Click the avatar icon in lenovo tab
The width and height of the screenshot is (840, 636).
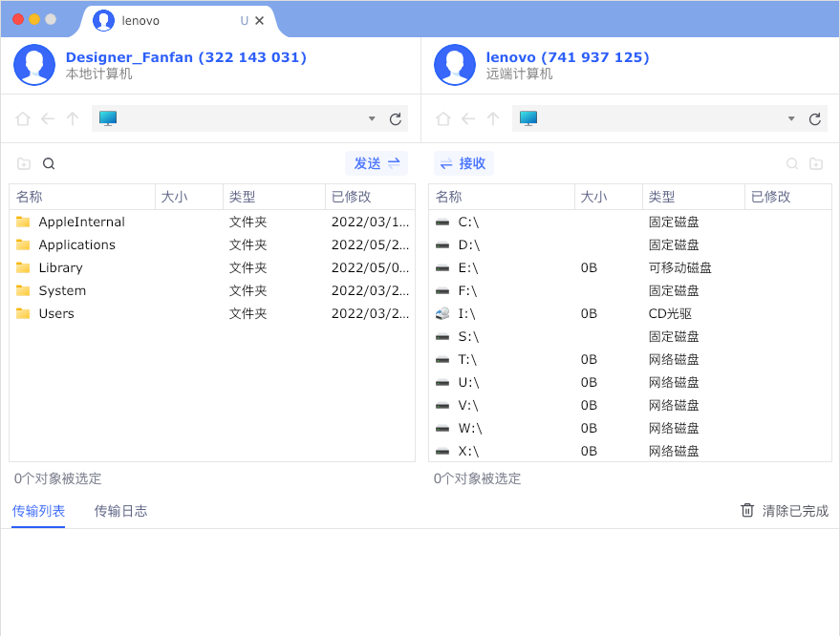coord(103,20)
